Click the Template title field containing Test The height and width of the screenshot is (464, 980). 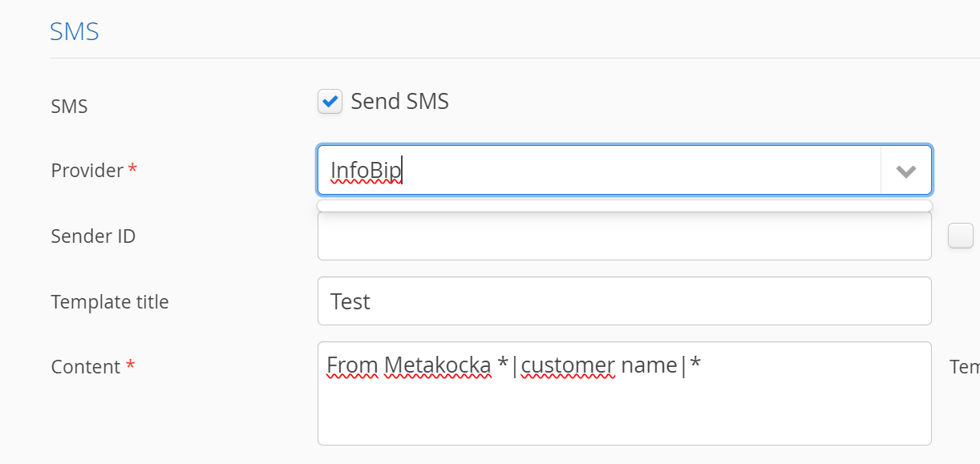pyautogui.click(x=624, y=301)
